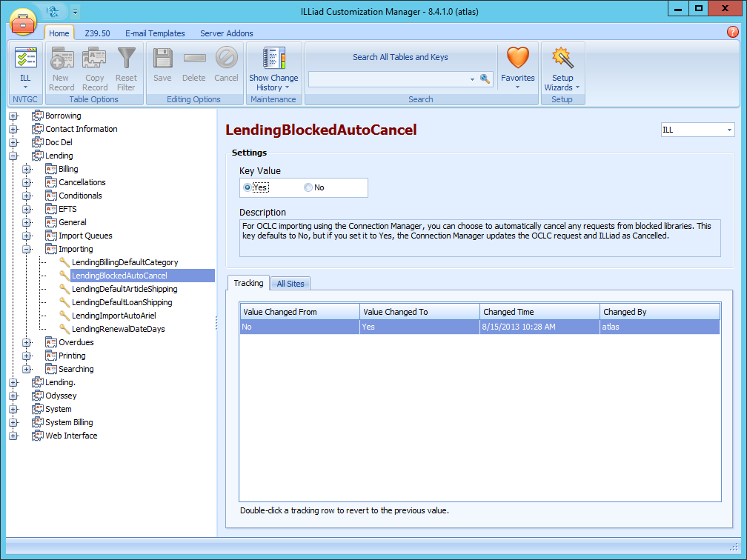Open the ILL site dropdown
This screenshot has width=747, height=560.
coord(697,130)
